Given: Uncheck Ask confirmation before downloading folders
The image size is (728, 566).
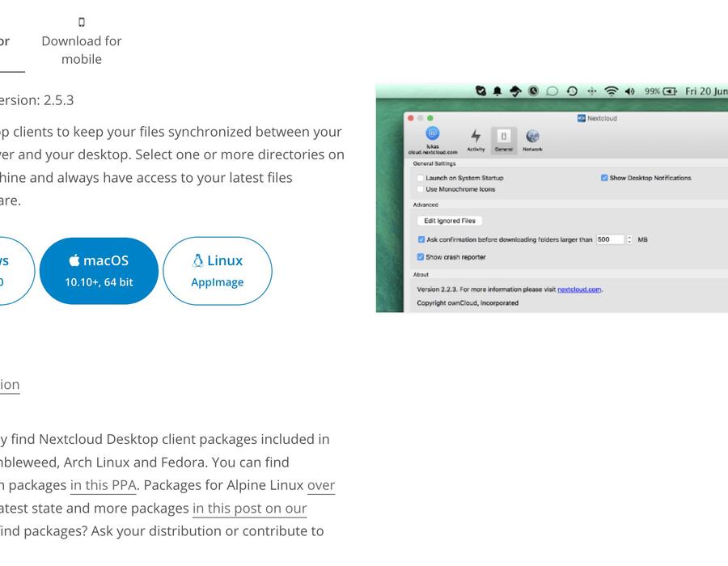Looking at the screenshot, I should pos(421,239).
